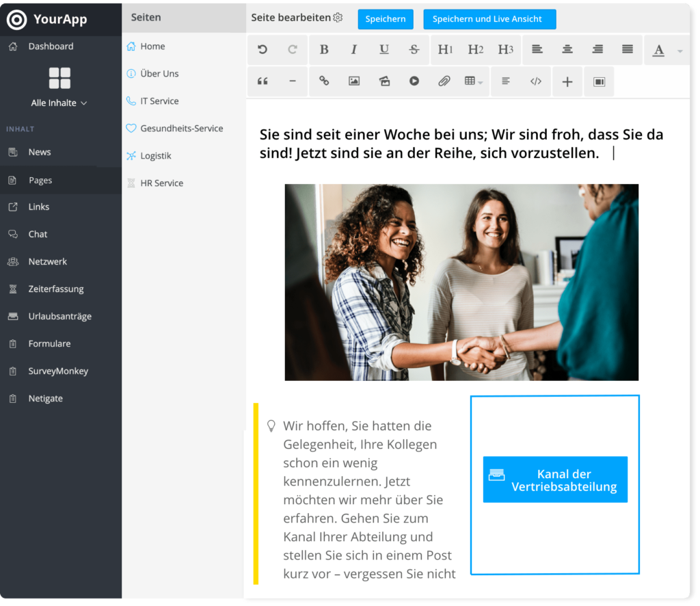Insert a horizontal rule
700x606 pixels.
pyautogui.click(x=293, y=81)
